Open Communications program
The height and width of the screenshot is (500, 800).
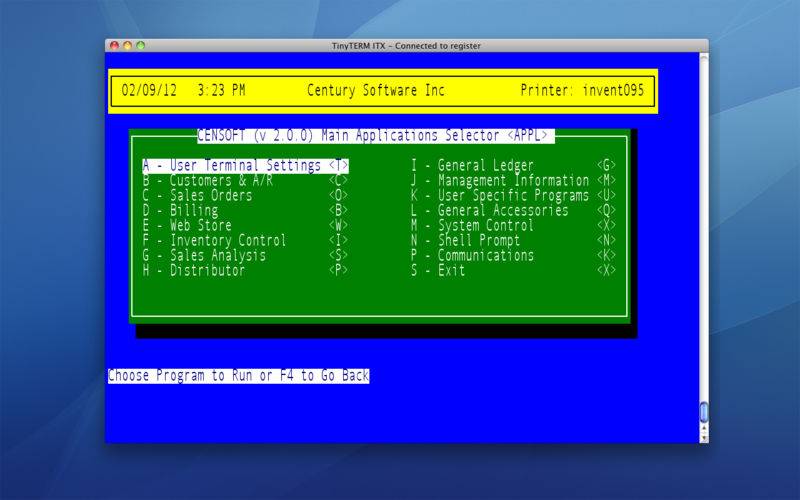pos(513,255)
